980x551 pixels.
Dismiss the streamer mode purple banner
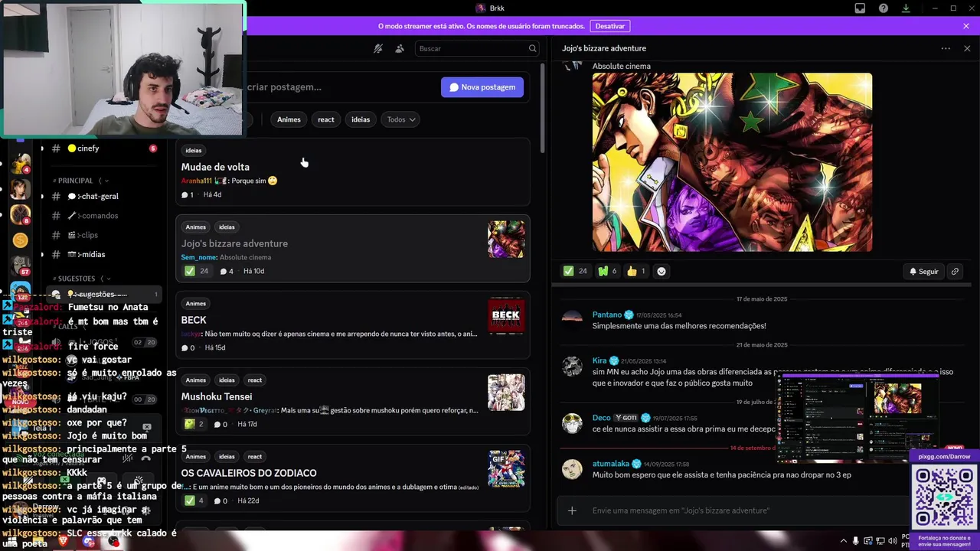(966, 26)
